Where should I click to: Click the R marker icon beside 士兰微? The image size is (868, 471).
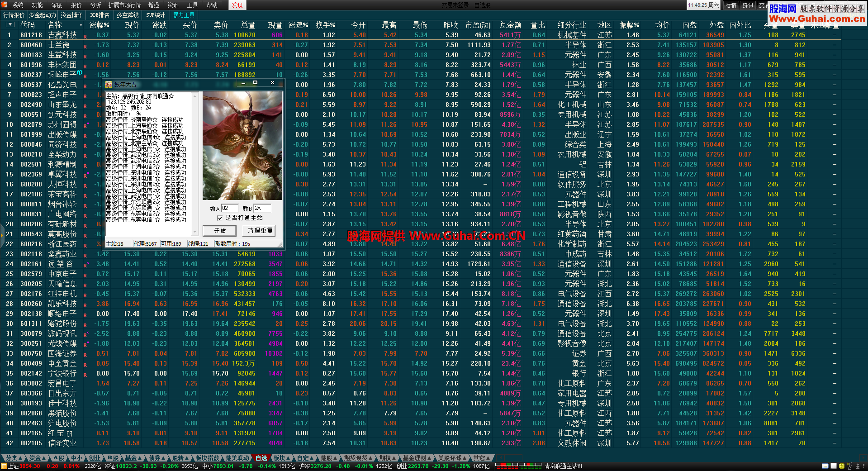(x=85, y=47)
